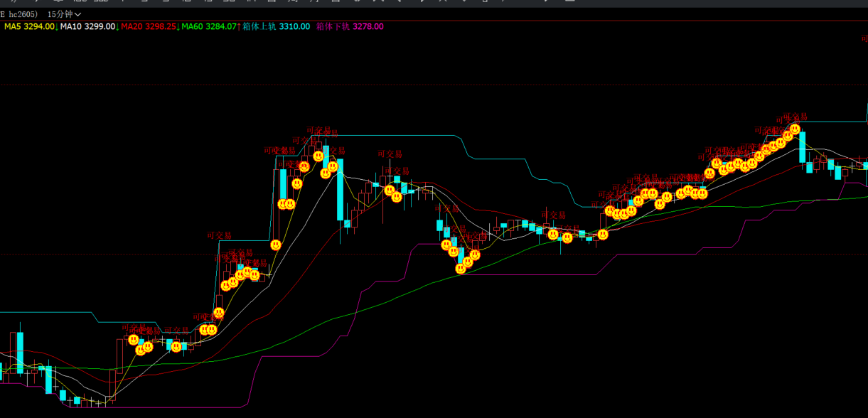
Task: Click the topmost 可交易 label at the first peak
Action: coord(318,130)
